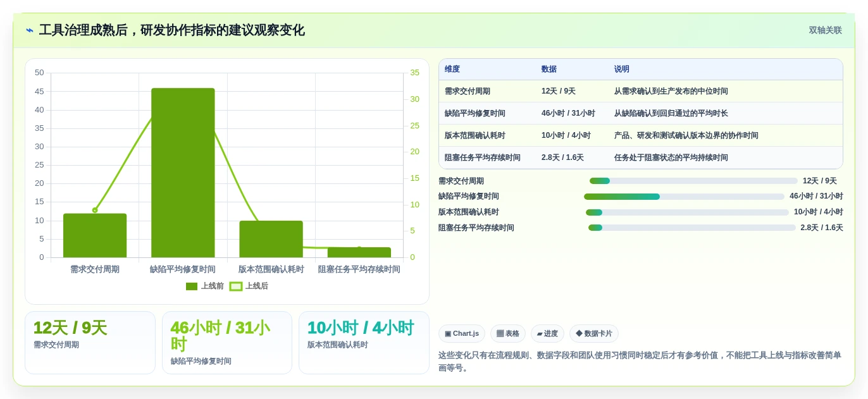
Task: Click description 任务处于阻塞状态的平均持续时间
Action: click(671, 157)
